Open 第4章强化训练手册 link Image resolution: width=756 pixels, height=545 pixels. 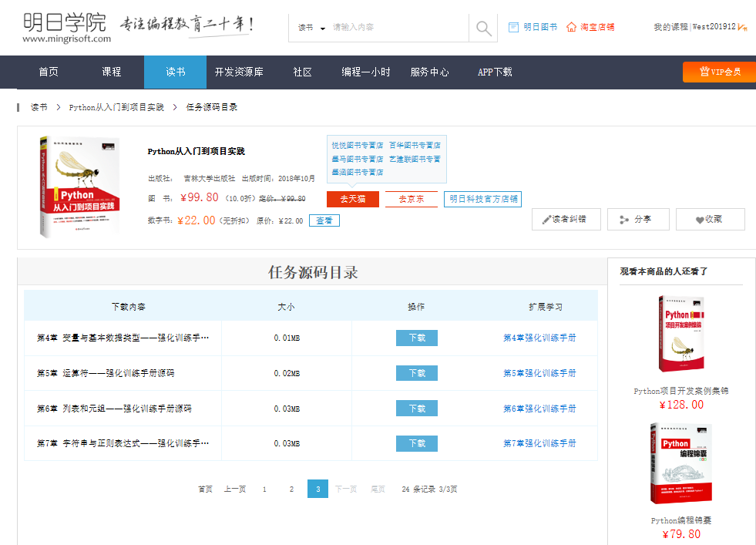coord(539,338)
